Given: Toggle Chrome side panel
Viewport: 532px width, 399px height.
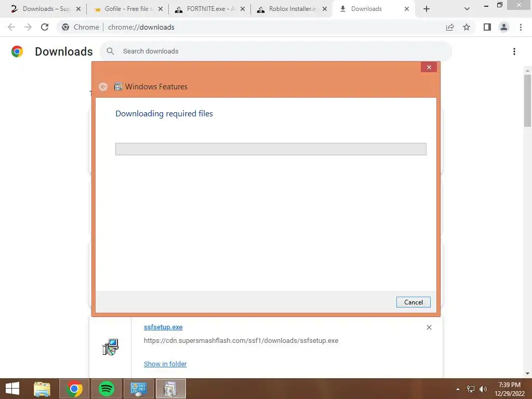Looking at the screenshot, I should (x=487, y=27).
